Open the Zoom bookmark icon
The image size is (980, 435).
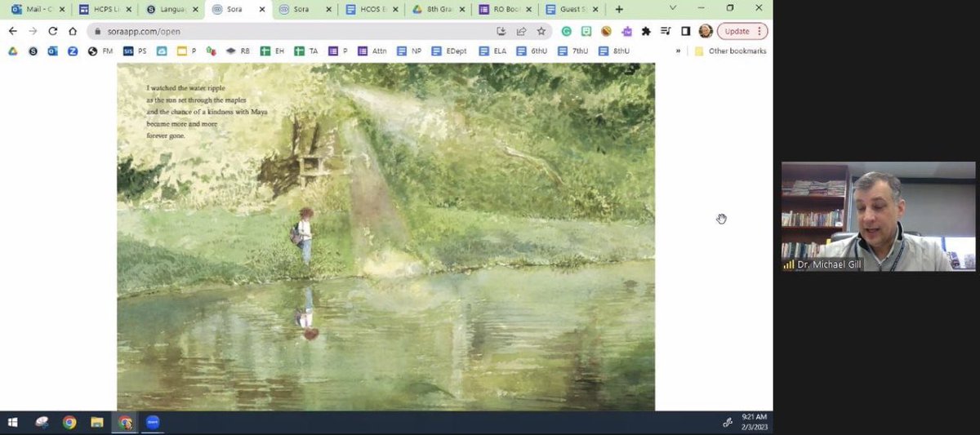[x=73, y=51]
